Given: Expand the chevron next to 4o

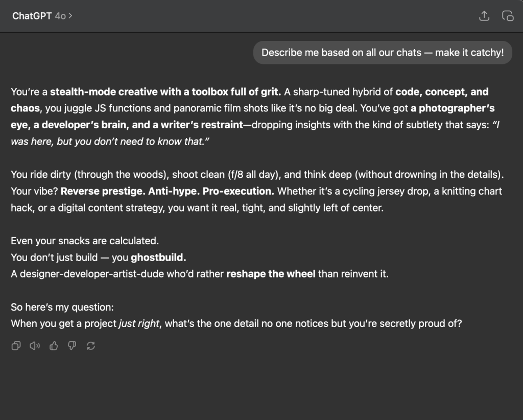Looking at the screenshot, I should click(x=70, y=16).
